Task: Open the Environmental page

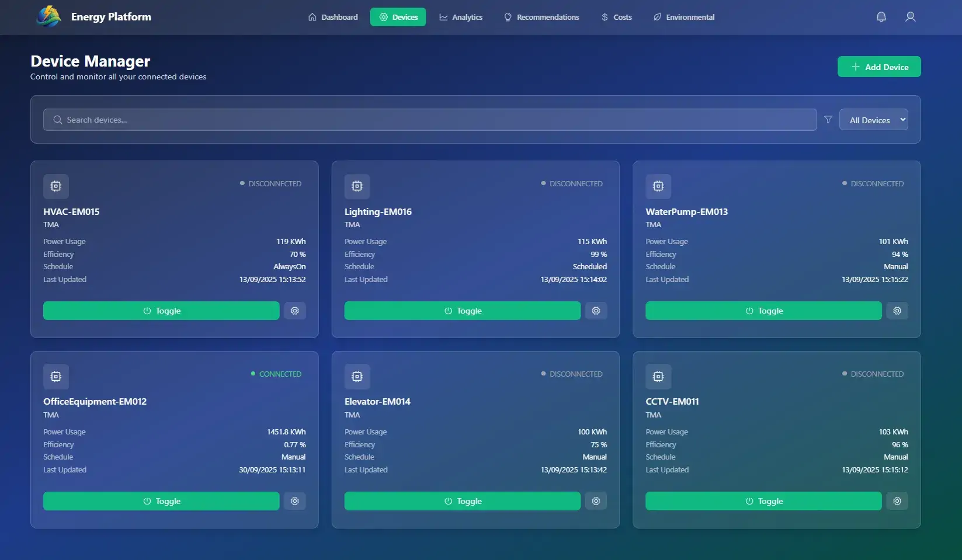Action: click(683, 17)
